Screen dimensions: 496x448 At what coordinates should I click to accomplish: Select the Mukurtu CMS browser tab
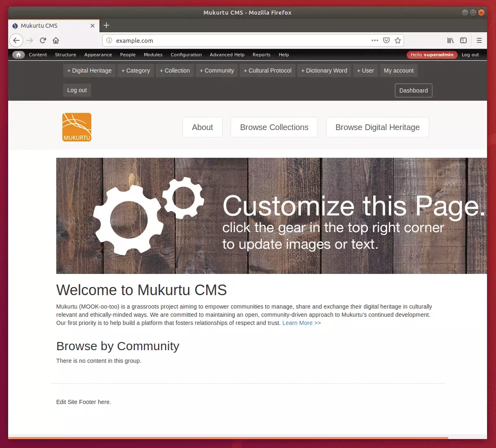coord(53,26)
